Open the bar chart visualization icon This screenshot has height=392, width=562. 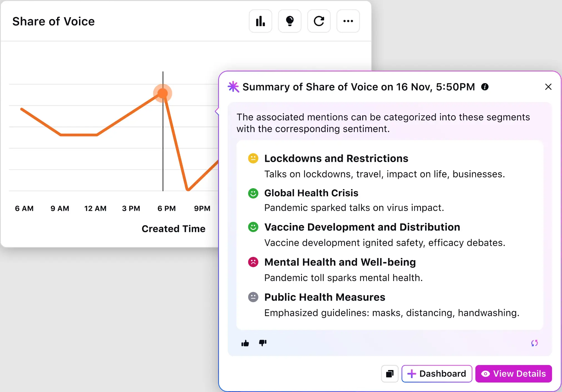pos(260,21)
